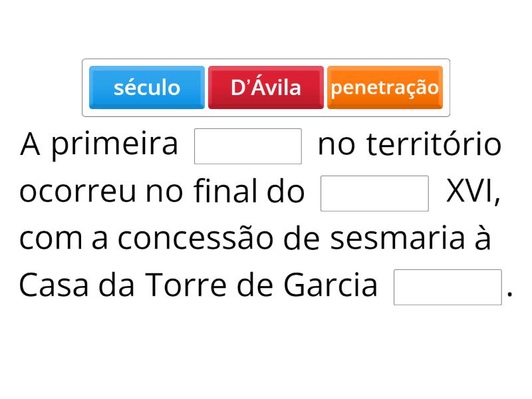Click the blank after 'Garcia'
532x399 pixels.
pyautogui.click(x=448, y=287)
